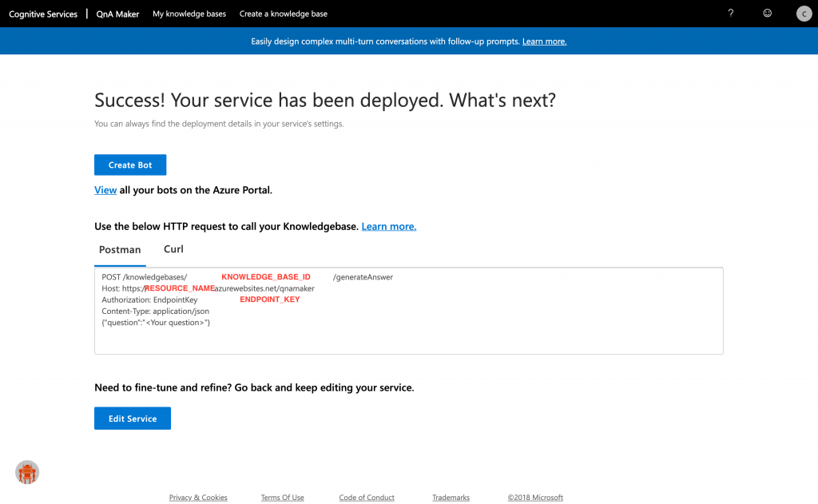Go to Cognitive Services home

(43, 14)
